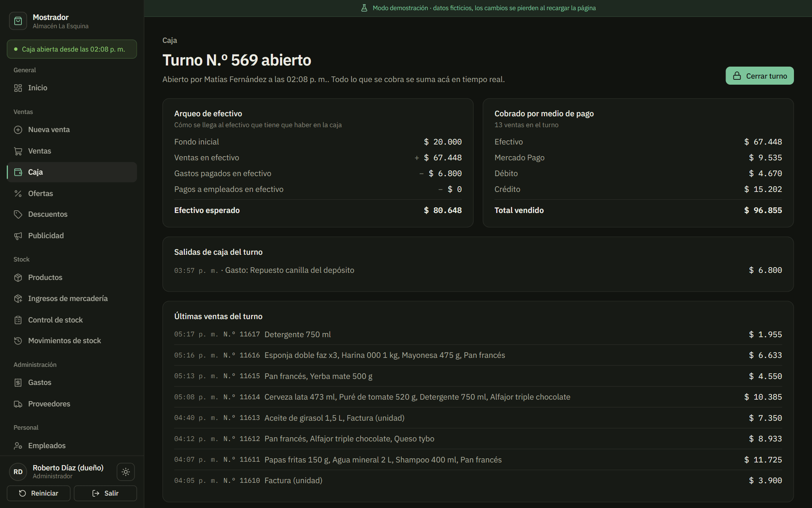The image size is (812, 508).
Task: Click the Gasto: Repuesto canilla del depósito entry
Action: 478,270
